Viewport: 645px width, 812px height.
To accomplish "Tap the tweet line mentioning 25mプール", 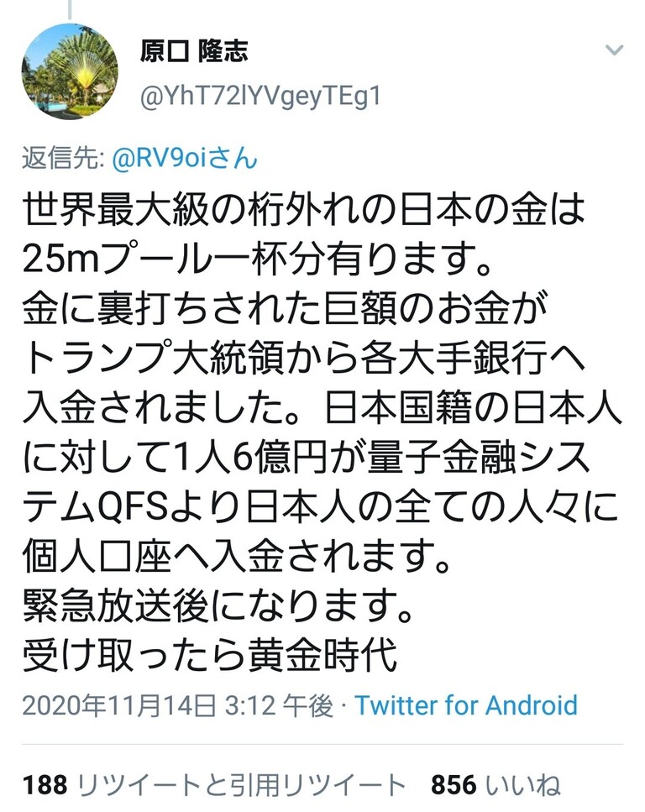I will click(x=257, y=260).
